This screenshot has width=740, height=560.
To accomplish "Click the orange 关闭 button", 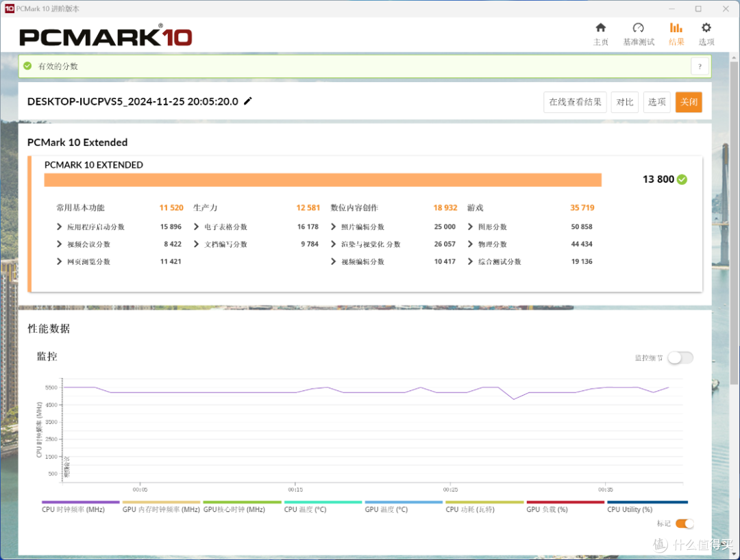I will coord(689,102).
